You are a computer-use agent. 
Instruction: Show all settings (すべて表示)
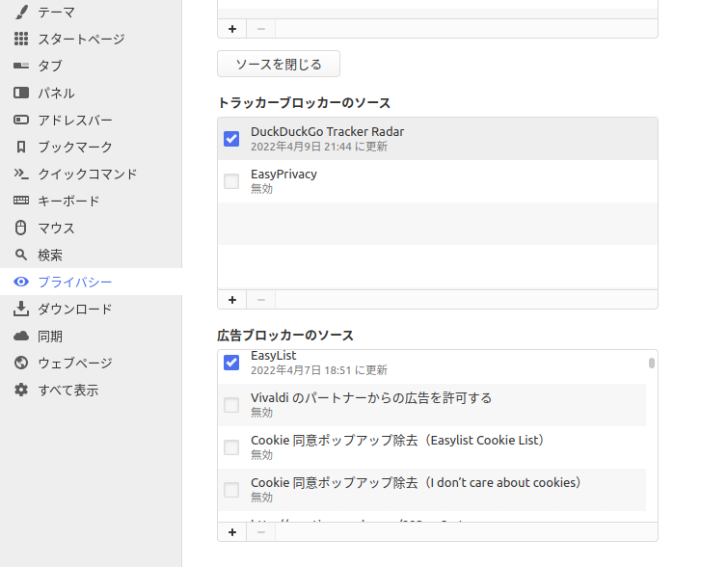(x=67, y=390)
